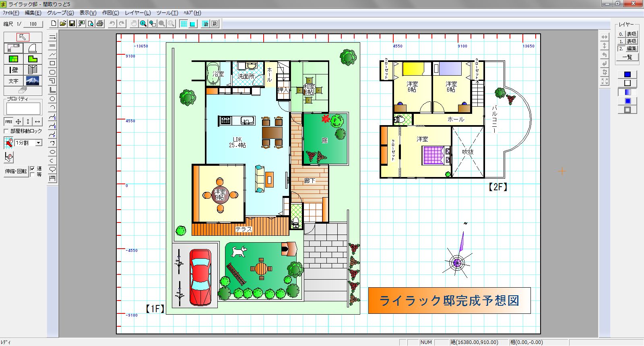
Task: Enable 部屋移動ロック checkbox
Action: point(6,131)
